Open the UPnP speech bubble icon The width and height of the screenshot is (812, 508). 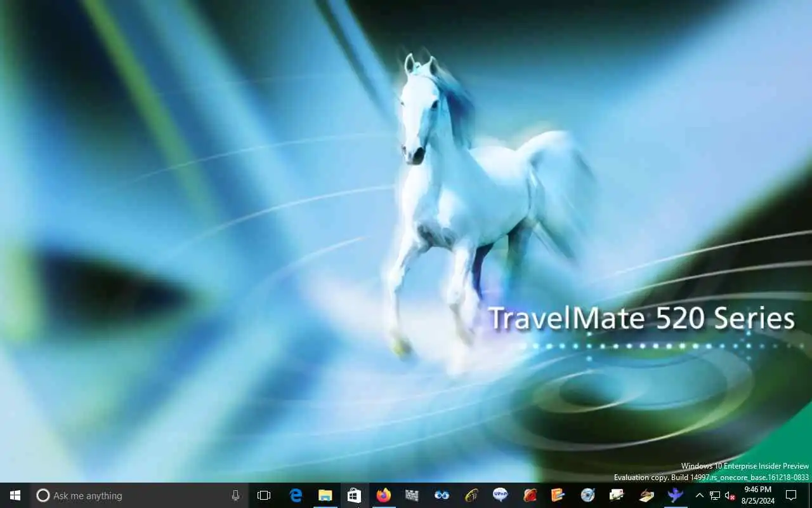coord(500,495)
